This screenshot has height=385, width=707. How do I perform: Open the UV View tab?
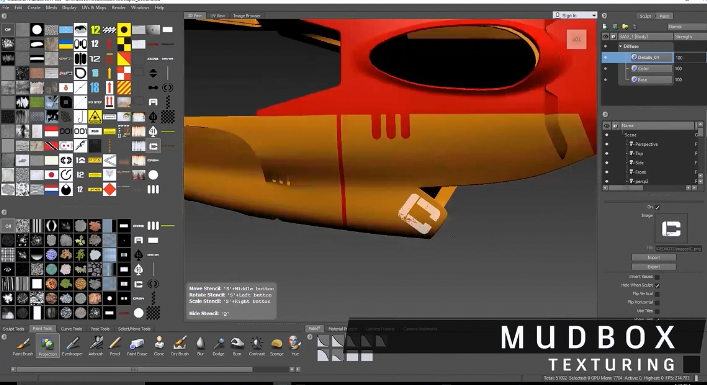(218, 16)
